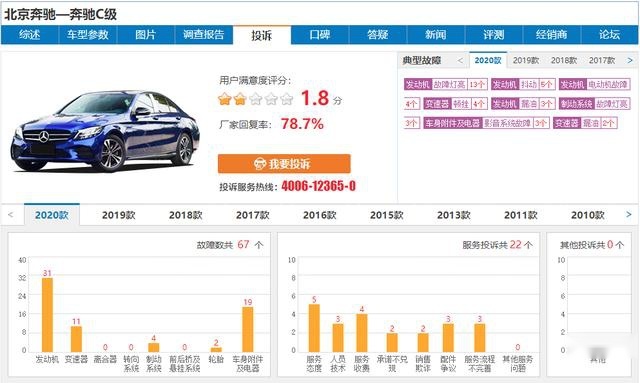Click the 发动机 bar showing 31 faults
This screenshot has height=383, width=640.
pos(47,315)
